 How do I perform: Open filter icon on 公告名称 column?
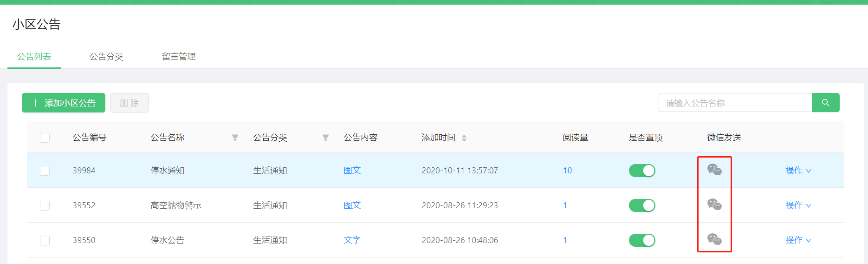point(235,138)
